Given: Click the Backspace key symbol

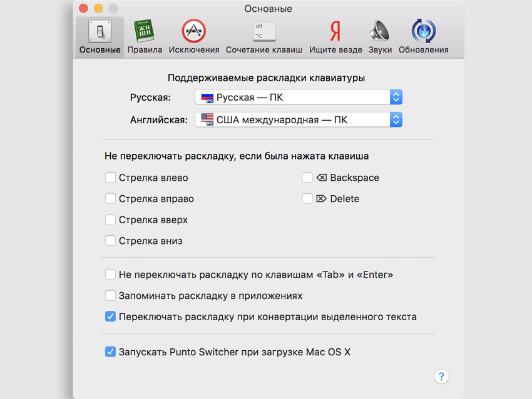Looking at the screenshot, I should tap(322, 177).
